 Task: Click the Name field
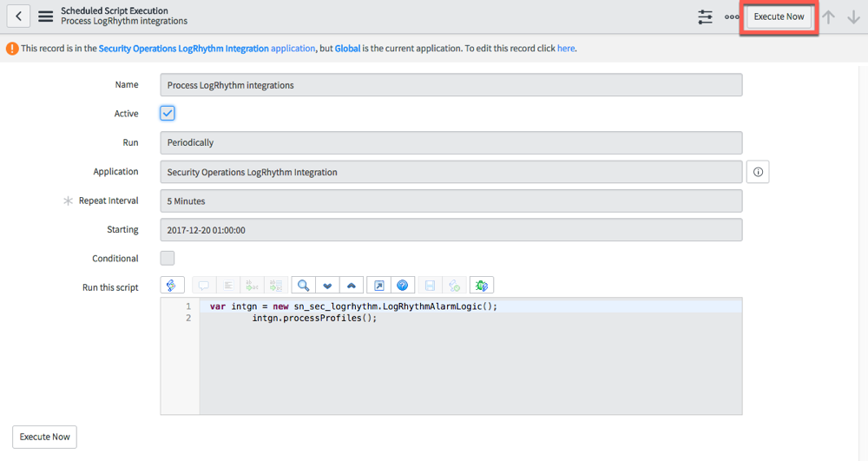[451, 85]
